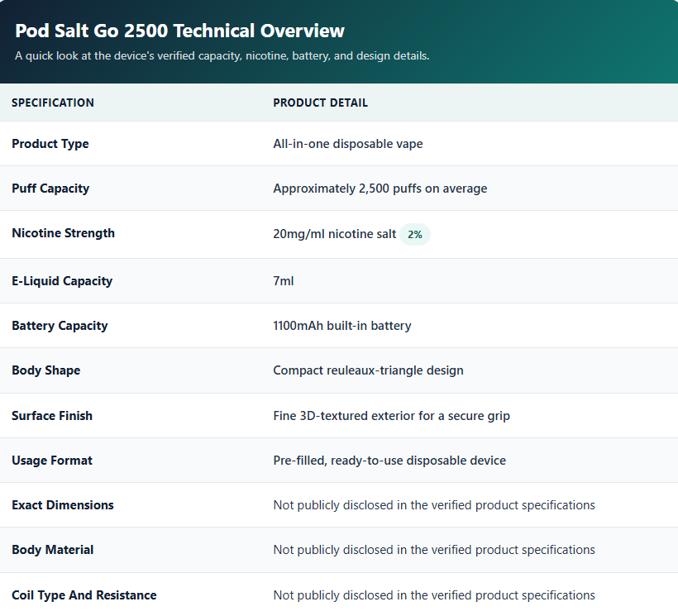Click 'Fine 3D-textured exterior for a secure grip'

pyautogui.click(x=391, y=416)
